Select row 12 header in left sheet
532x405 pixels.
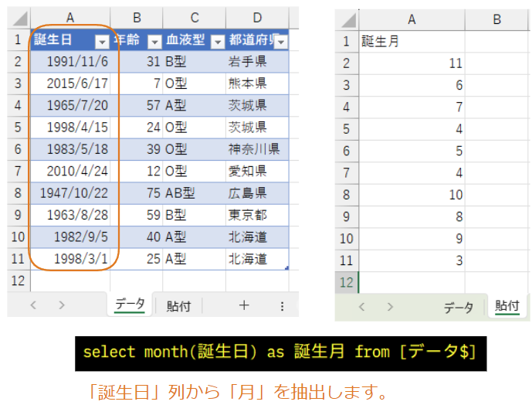19,281
